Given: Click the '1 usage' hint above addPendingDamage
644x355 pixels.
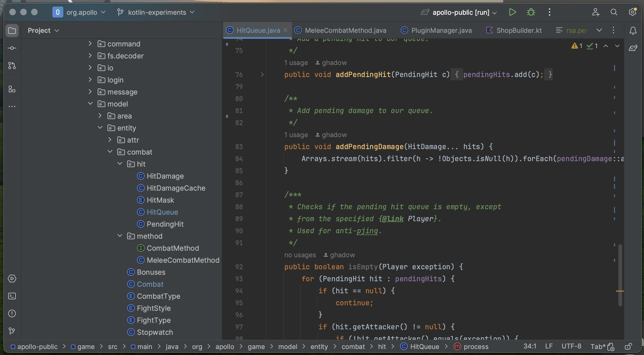Looking at the screenshot, I should pyautogui.click(x=296, y=135).
